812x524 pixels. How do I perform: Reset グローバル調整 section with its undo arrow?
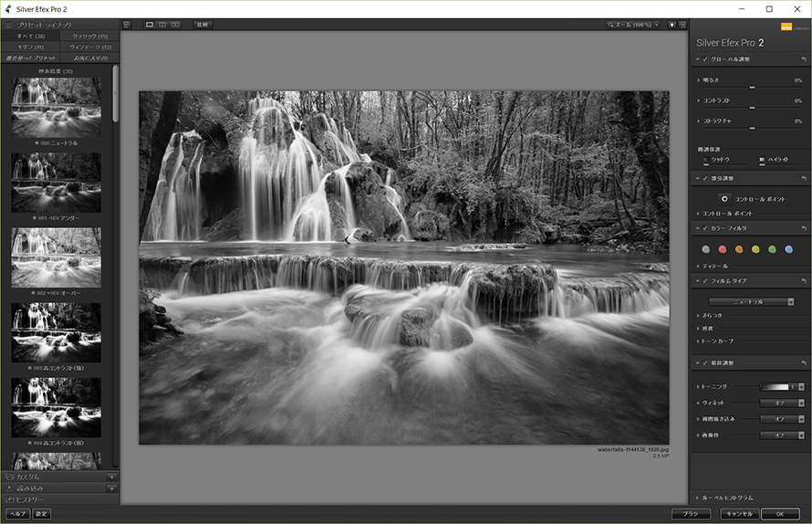point(804,59)
